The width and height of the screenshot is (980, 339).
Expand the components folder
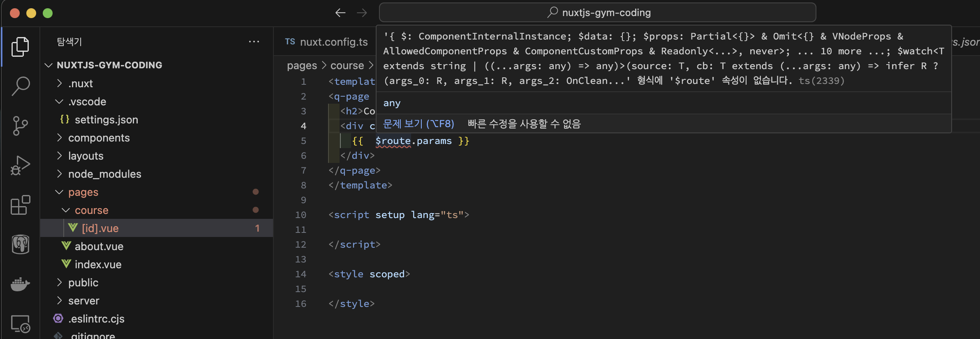point(60,137)
